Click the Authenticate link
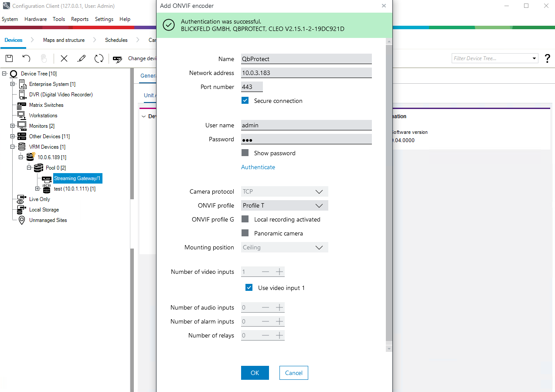555x392 pixels. (x=258, y=167)
